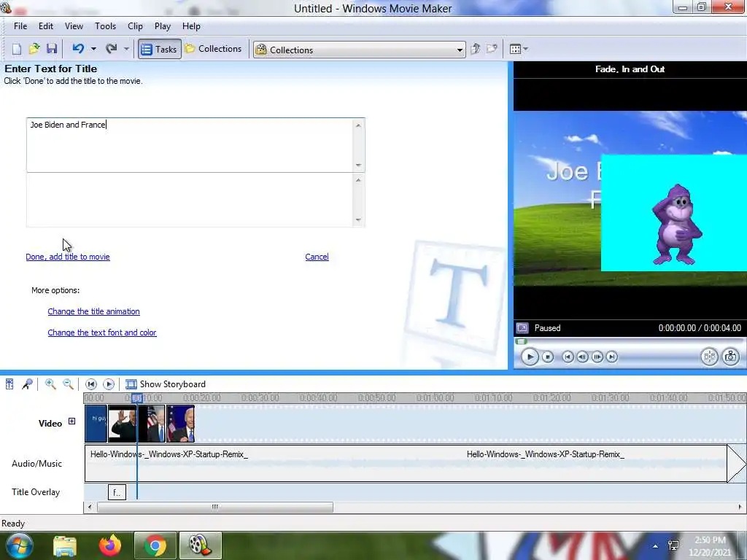Step to next frame in monitor

click(597, 357)
